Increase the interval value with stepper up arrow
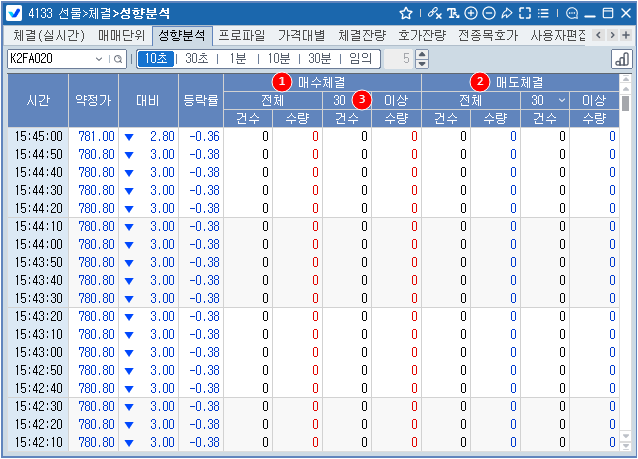 (422, 54)
